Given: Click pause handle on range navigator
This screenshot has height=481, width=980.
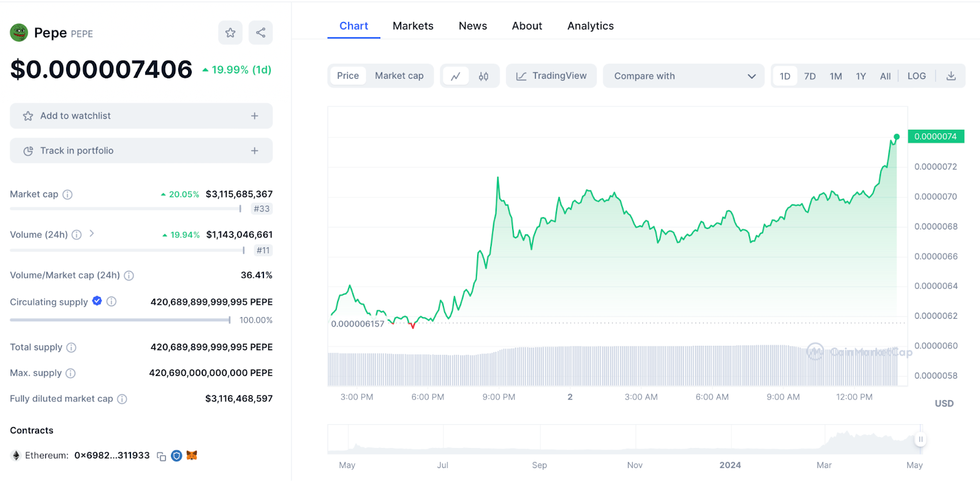Looking at the screenshot, I should tap(920, 439).
